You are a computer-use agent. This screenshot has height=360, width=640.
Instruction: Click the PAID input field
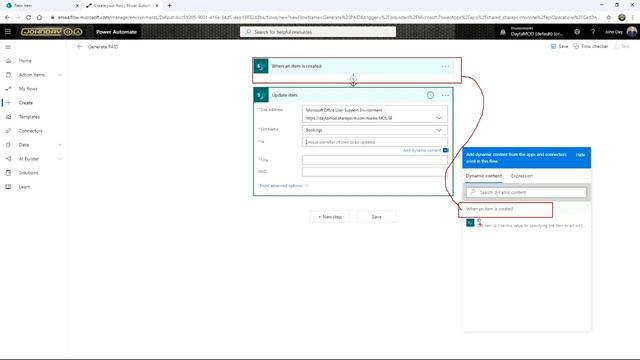(375, 172)
